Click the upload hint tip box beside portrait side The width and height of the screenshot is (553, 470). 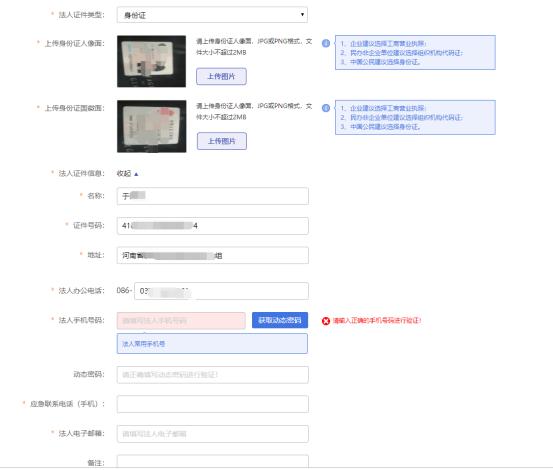point(415,53)
